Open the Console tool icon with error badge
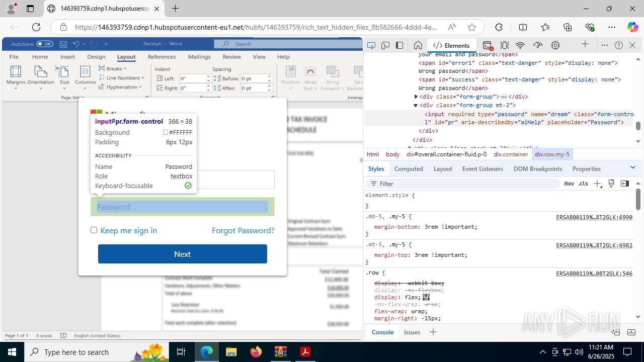The width and height of the screenshot is (644, 362). tap(487, 45)
